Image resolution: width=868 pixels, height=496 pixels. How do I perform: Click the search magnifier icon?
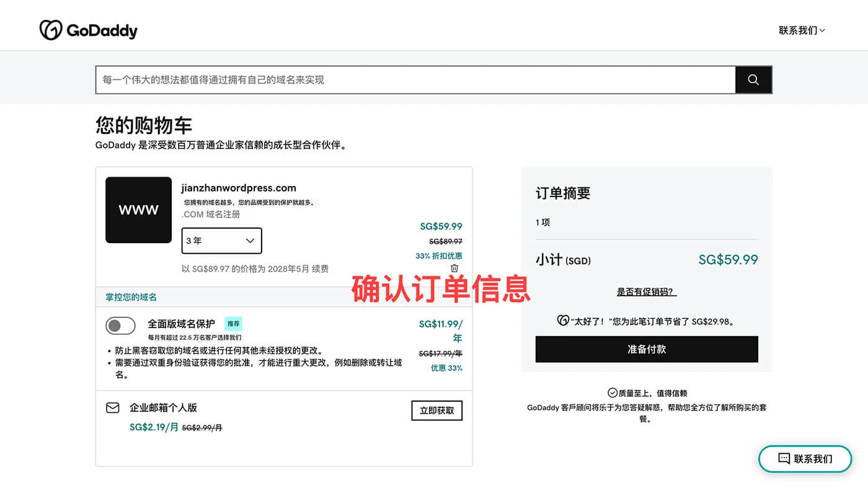[753, 79]
